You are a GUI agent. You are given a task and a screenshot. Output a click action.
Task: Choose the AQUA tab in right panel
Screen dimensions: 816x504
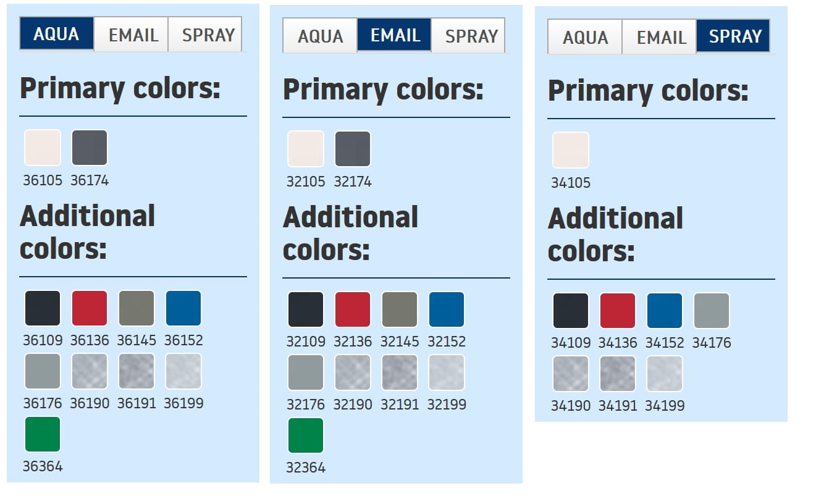coord(584,37)
